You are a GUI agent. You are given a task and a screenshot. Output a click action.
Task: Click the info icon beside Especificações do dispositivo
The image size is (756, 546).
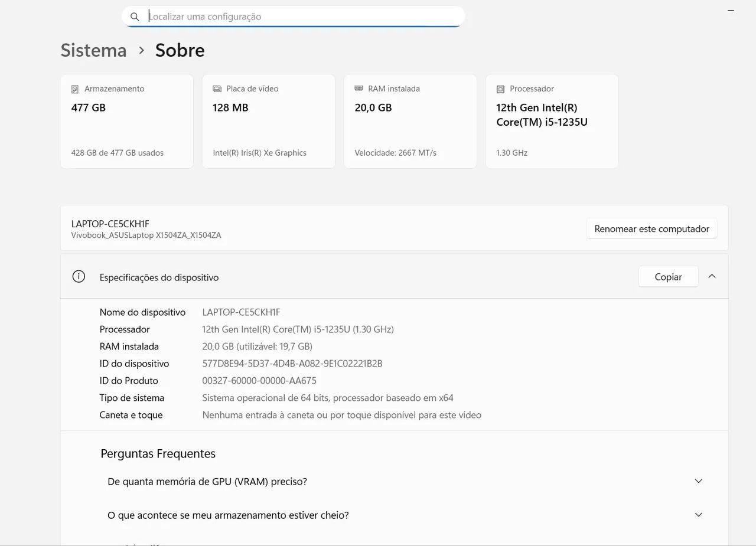click(79, 277)
